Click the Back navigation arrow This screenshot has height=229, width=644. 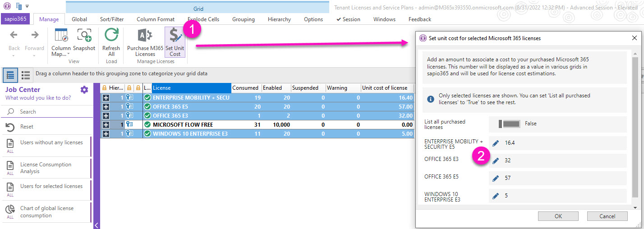(14, 35)
